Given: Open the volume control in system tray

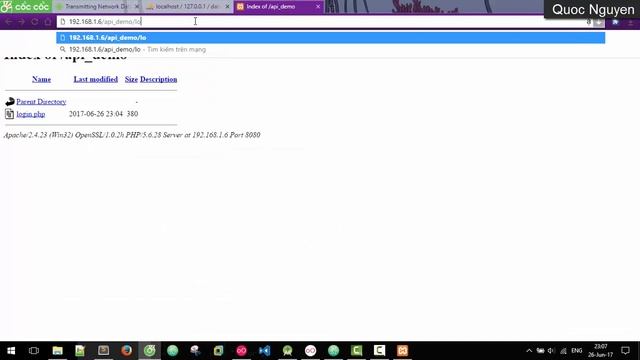Looking at the screenshot, I should point(551,351).
